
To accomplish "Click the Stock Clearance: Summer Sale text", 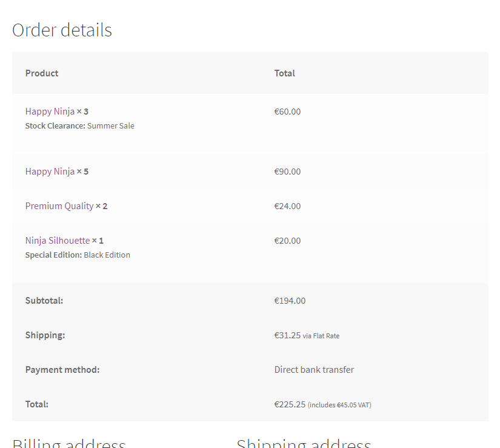I will [79, 126].
